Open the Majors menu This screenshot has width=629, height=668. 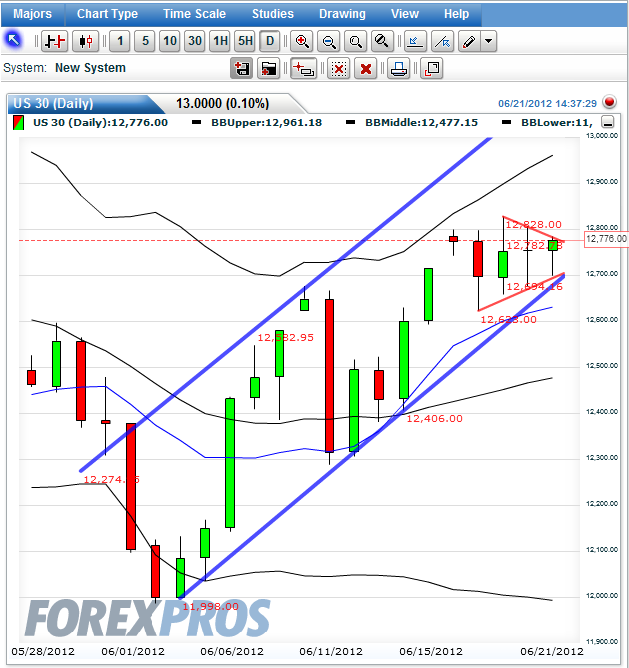(32, 14)
